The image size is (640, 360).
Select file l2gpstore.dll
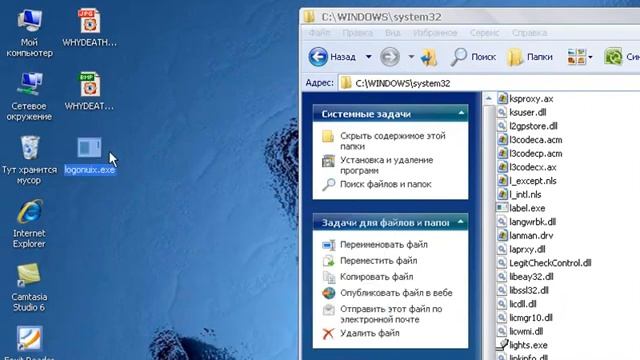[527, 126]
